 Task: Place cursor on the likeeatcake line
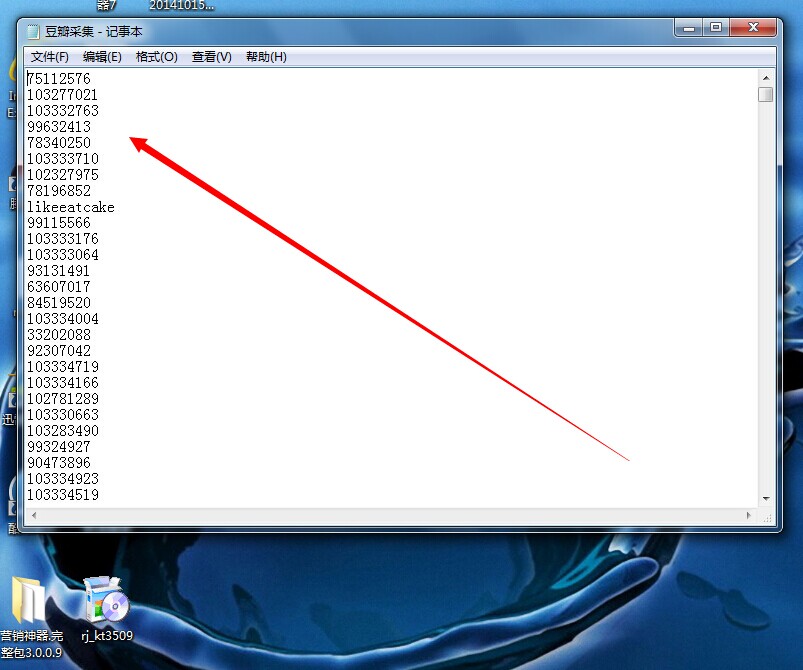pos(71,207)
